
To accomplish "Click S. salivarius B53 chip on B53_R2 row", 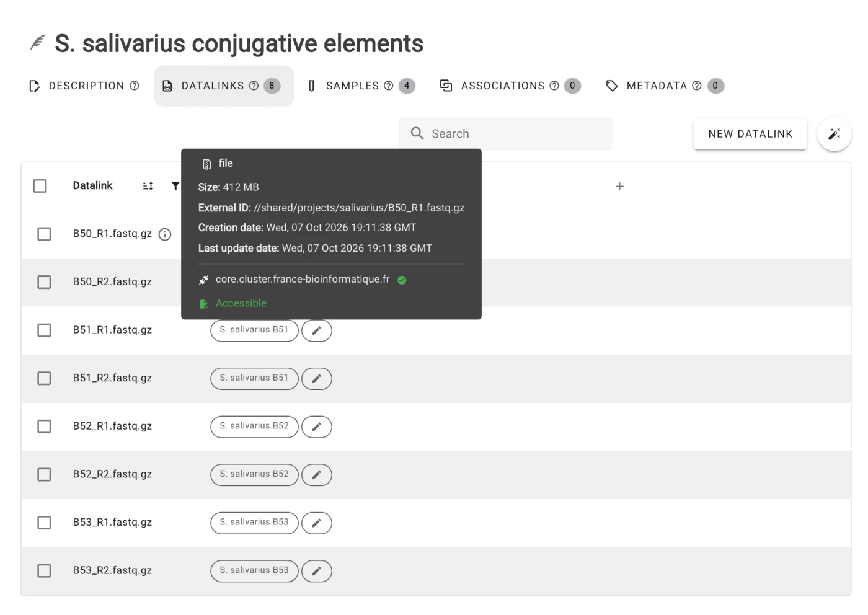I will tap(254, 571).
